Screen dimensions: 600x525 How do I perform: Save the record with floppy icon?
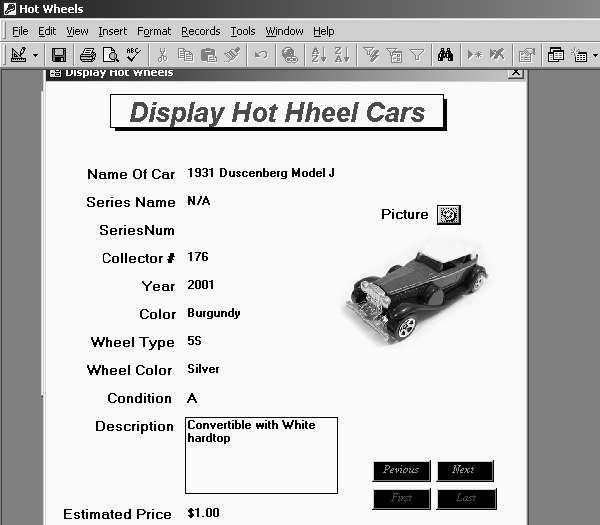[x=59, y=55]
